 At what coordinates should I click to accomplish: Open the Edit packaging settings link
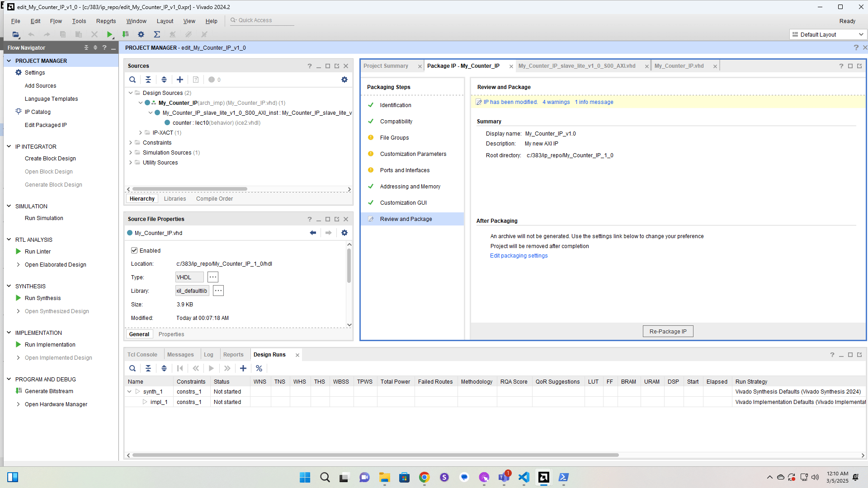[519, 256]
